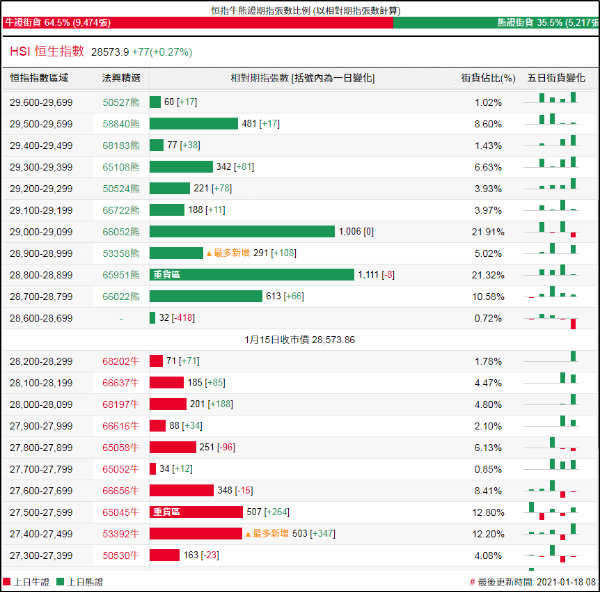Open bull certificate link 53392牛
This screenshot has height=592, width=600.
click(x=121, y=534)
